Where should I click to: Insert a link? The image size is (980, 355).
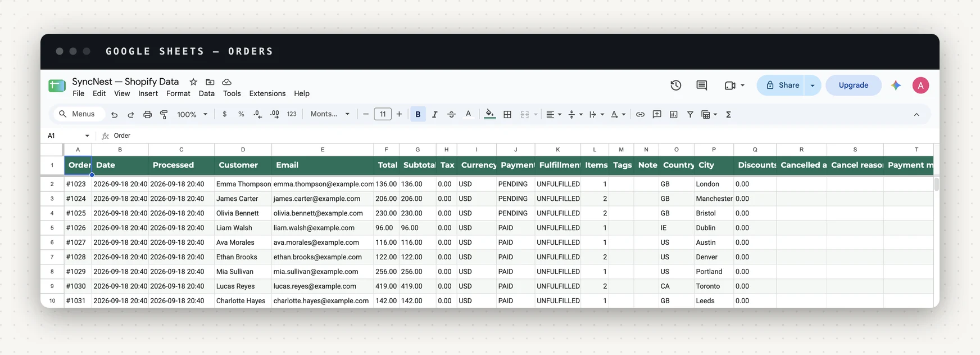click(x=640, y=114)
